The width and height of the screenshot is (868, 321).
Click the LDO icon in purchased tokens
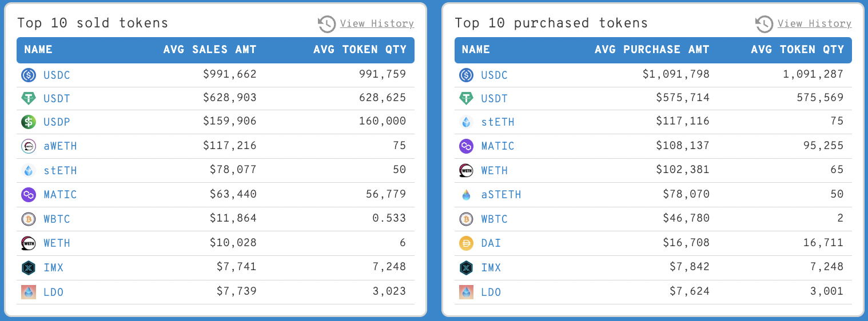pyautogui.click(x=466, y=292)
